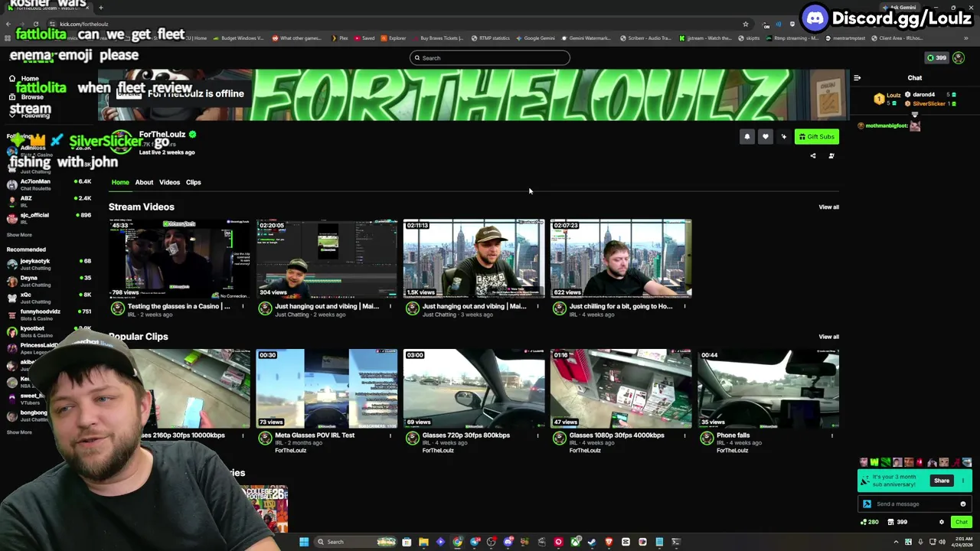Switch to the About tab
Screen dimensions: 980x551
(144, 182)
